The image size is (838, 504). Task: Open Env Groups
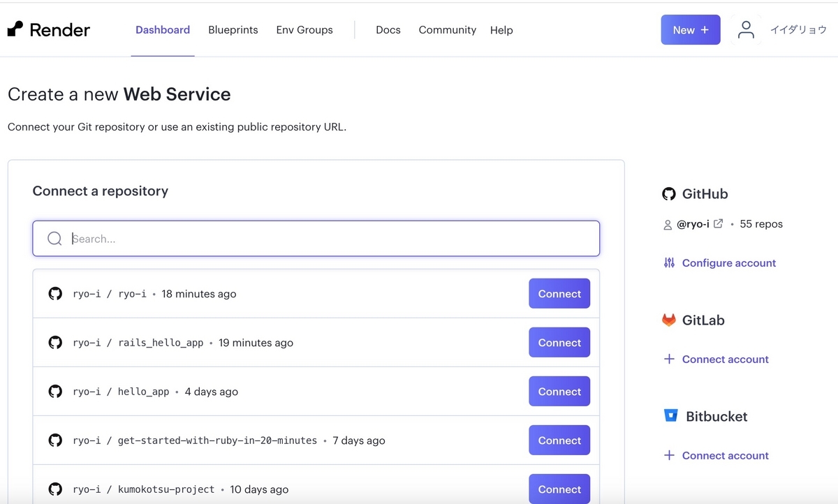[x=304, y=30]
